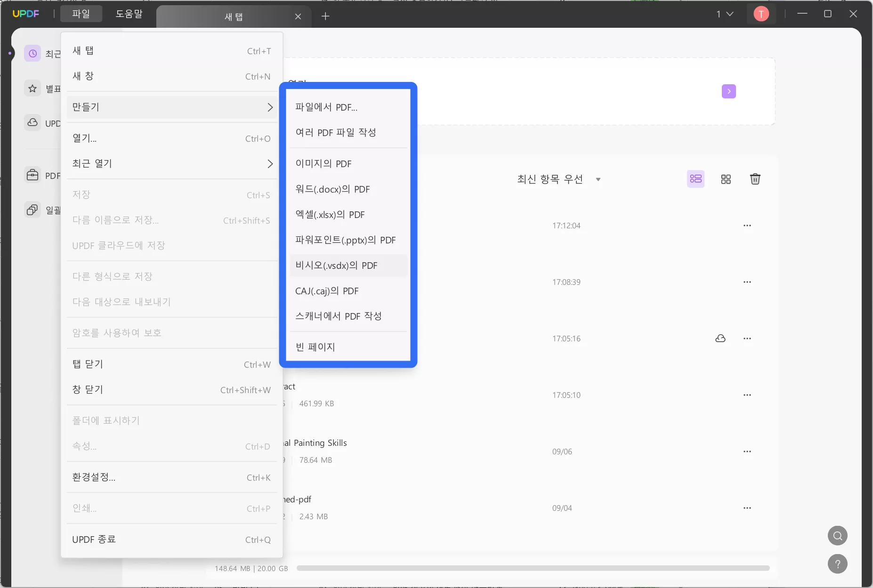The height and width of the screenshot is (588, 873).
Task: Switch to list view icon
Action: (696, 179)
